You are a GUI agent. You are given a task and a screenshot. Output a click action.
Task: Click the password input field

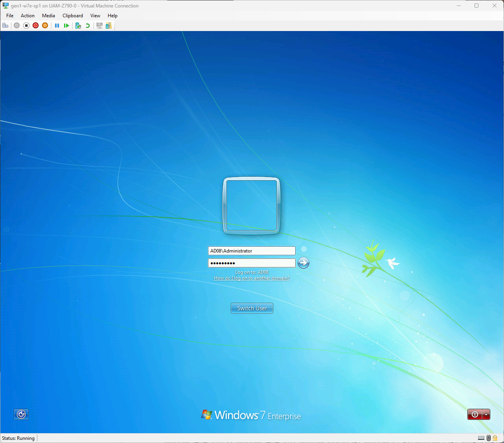pos(252,263)
